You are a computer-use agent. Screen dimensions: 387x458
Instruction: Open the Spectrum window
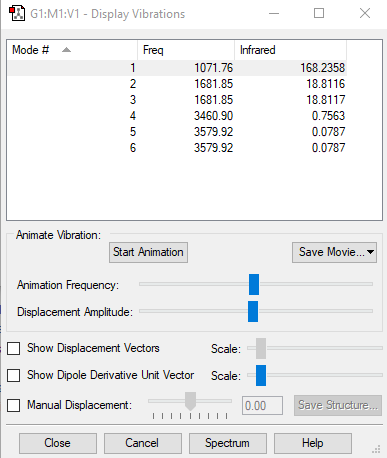pos(228,443)
